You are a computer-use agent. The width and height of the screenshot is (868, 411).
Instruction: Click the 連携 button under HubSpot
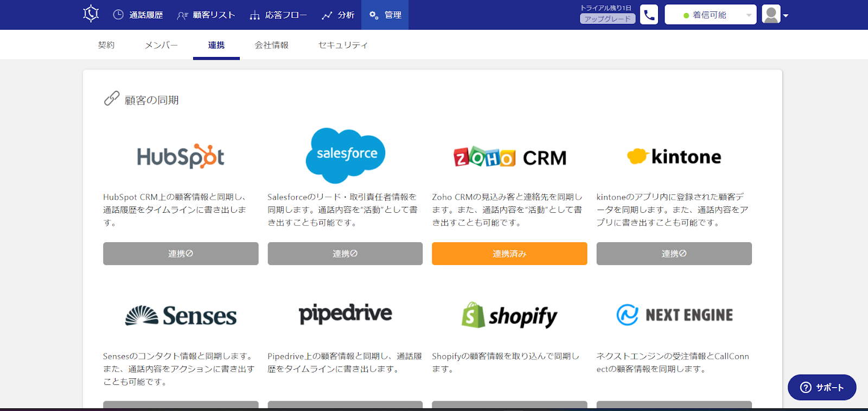pos(181,254)
